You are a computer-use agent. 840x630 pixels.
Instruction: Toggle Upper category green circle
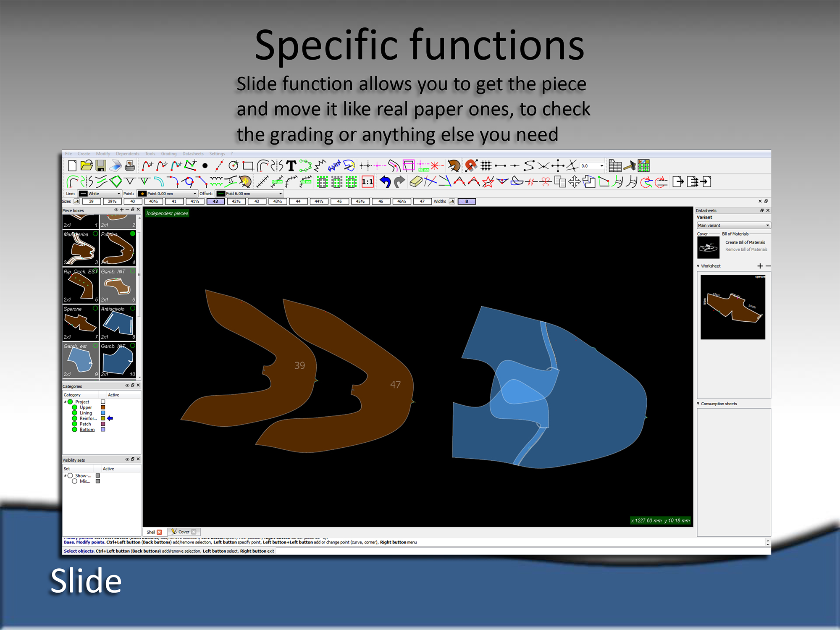tap(74, 407)
